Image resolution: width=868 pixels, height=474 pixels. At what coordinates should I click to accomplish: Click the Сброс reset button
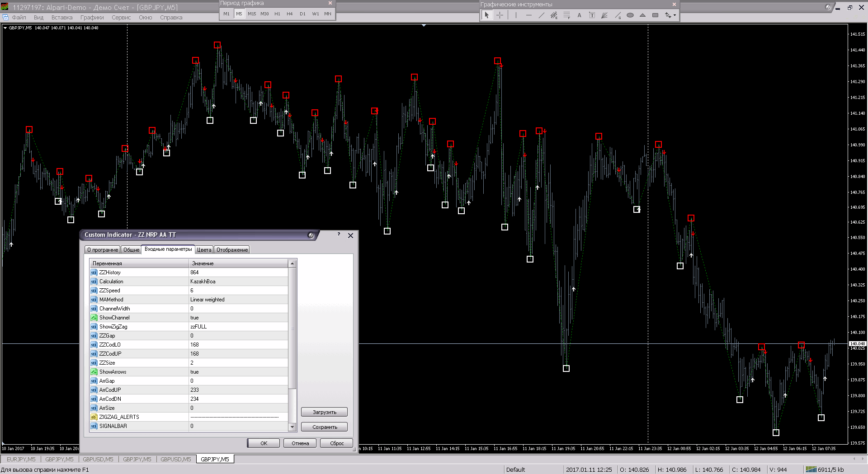click(x=336, y=443)
